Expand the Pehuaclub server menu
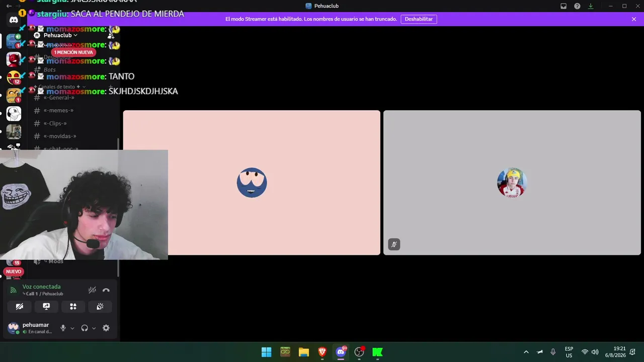Screen dimensions: 644x362 [60, 35]
